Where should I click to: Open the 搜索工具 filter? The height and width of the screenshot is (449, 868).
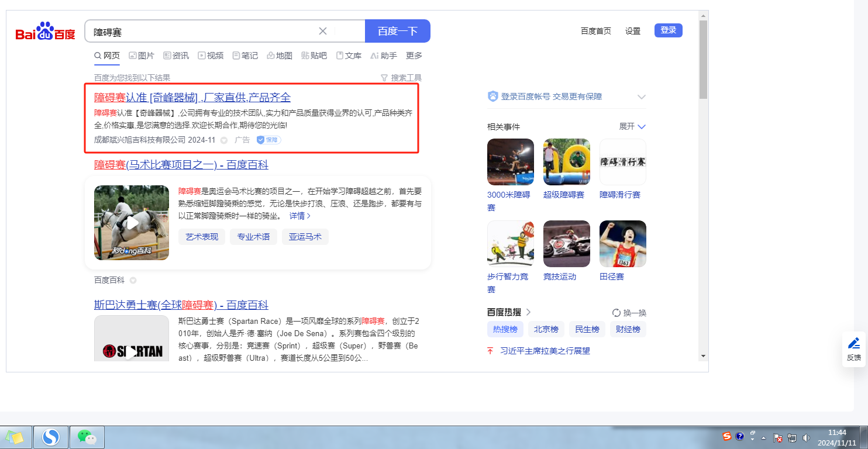click(401, 78)
